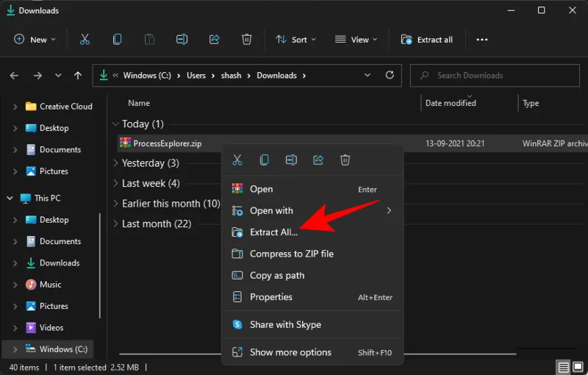The image size is (588, 375).
Task: Open the See more three-dots menu
Action: click(482, 40)
